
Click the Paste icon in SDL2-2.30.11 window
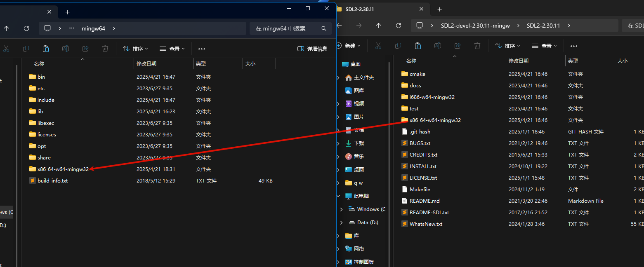coord(418,46)
